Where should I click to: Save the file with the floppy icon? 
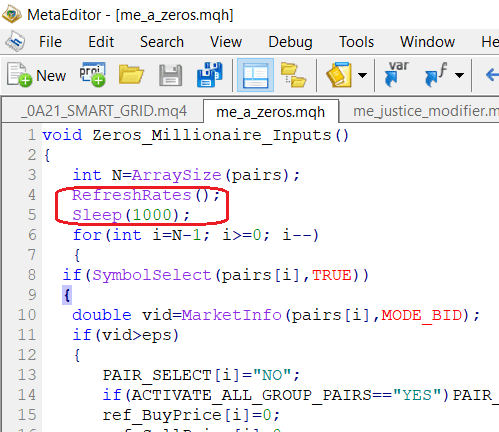point(170,75)
